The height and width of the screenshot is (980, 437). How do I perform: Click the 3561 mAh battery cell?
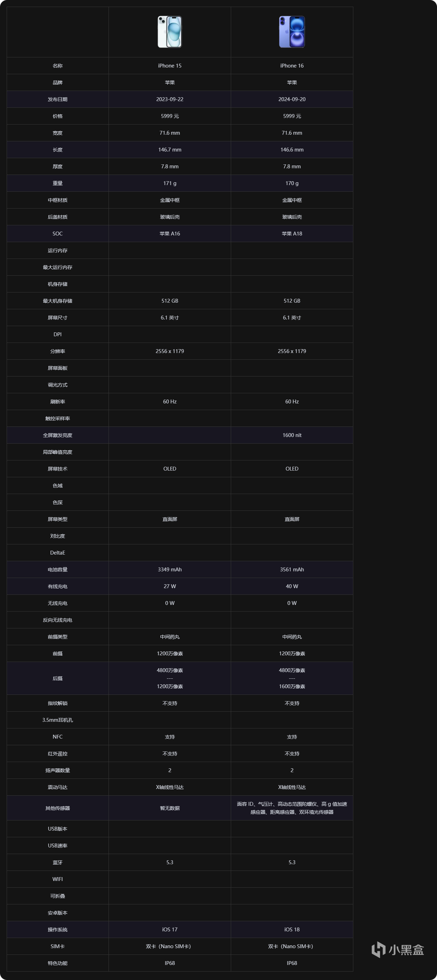tap(292, 570)
